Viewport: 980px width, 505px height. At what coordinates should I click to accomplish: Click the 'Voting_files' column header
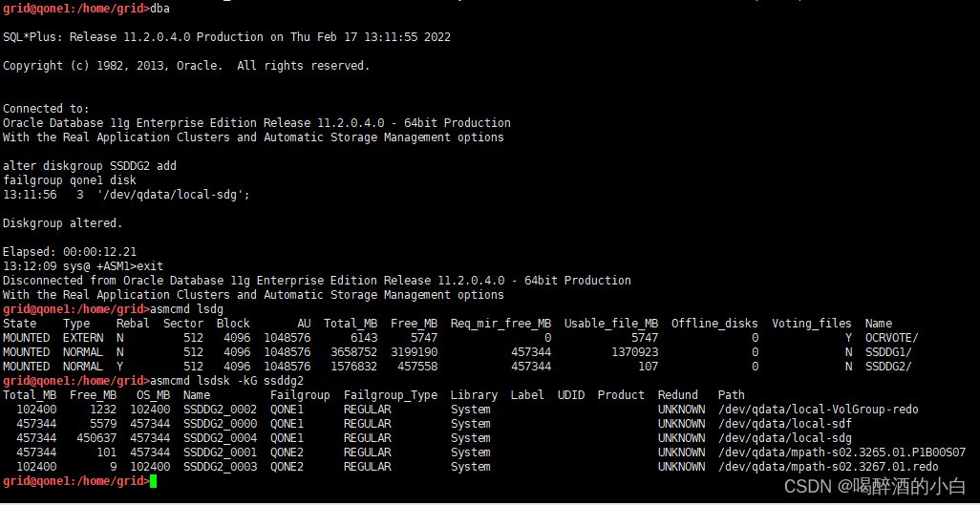(811, 324)
